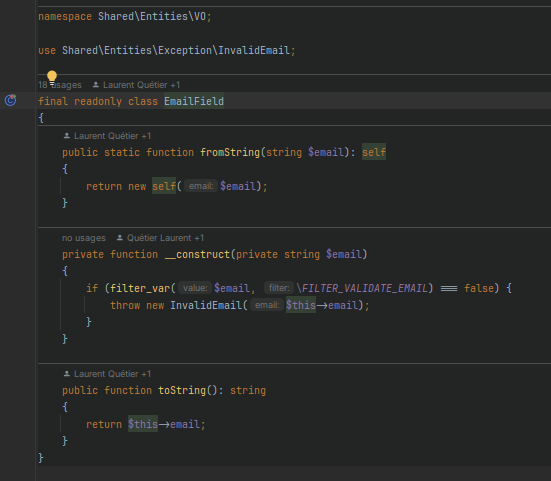Open the "18 usages" code lens
Image resolution: width=551 pixels, height=481 pixels.
[60, 85]
